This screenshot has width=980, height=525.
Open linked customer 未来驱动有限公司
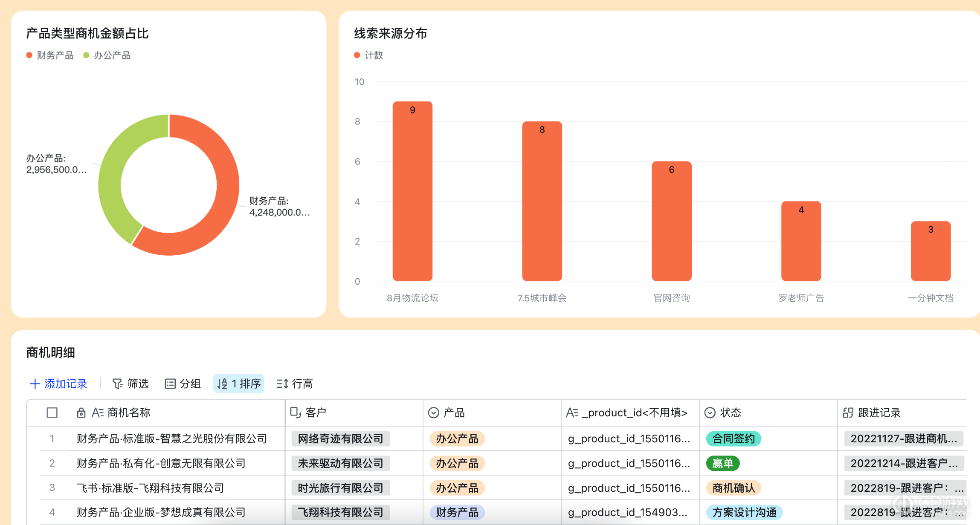340,464
